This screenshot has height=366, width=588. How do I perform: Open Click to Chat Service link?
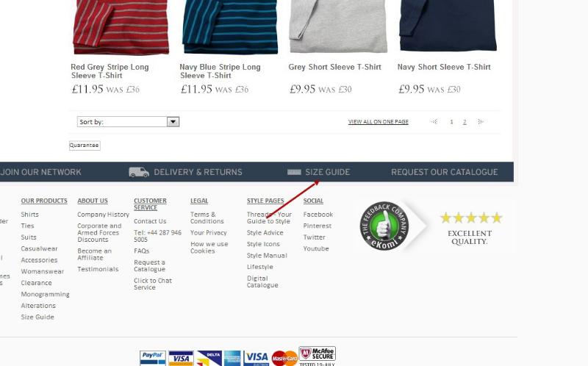click(x=152, y=284)
